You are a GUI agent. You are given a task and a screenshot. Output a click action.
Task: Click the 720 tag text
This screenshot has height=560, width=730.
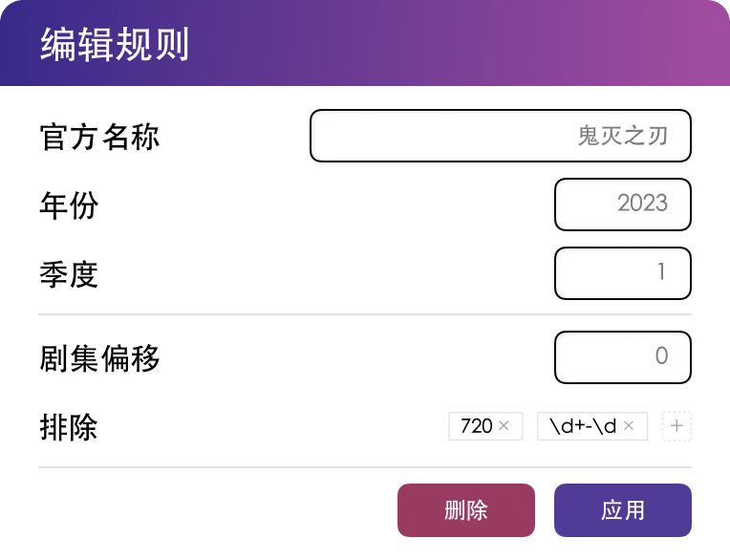point(476,426)
